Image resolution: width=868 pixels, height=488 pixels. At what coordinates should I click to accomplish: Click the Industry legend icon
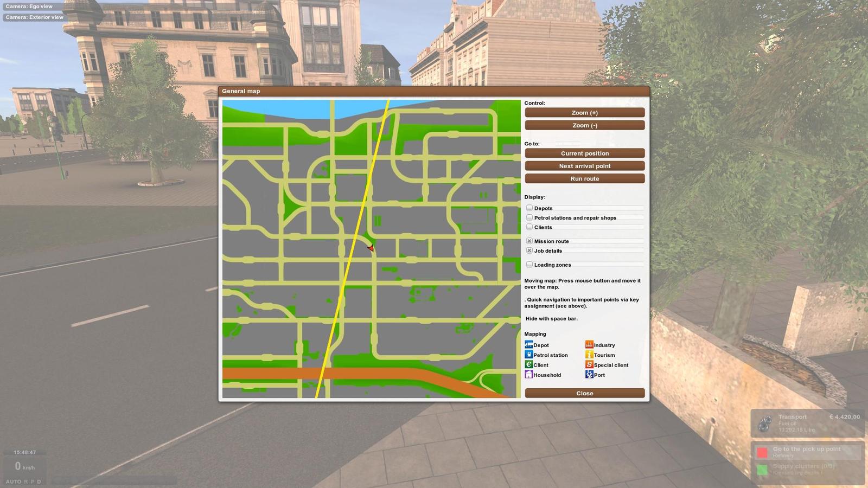pyautogui.click(x=589, y=345)
